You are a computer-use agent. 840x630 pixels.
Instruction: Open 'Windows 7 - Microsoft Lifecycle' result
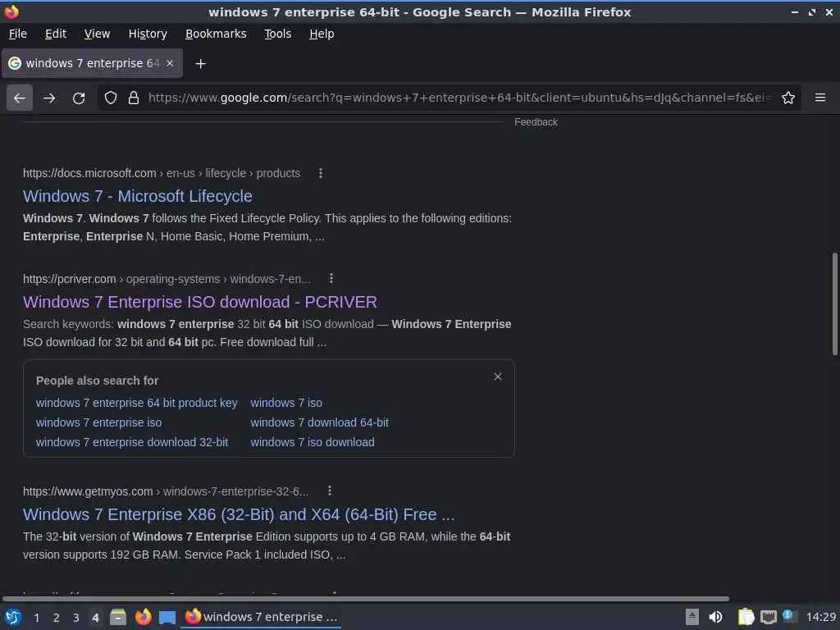[138, 196]
